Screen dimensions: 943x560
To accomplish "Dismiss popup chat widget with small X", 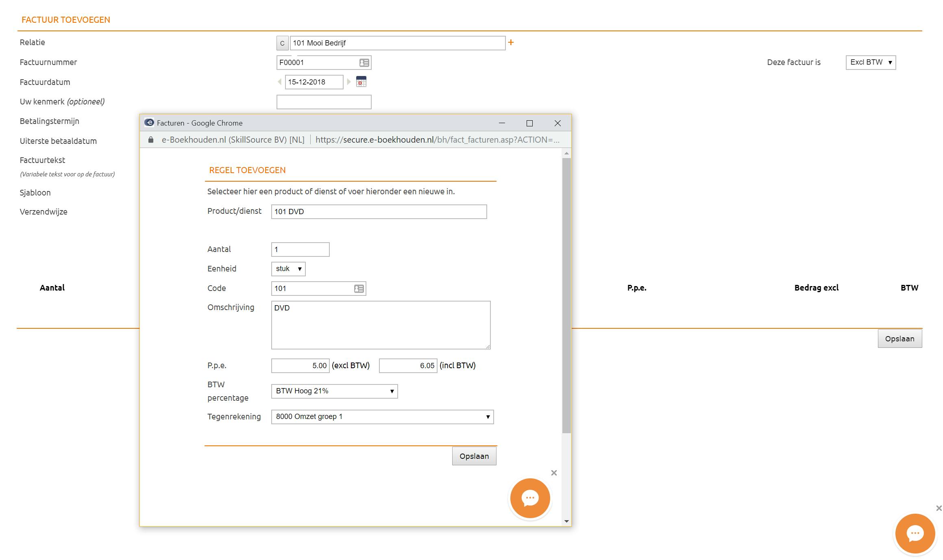I will (554, 473).
